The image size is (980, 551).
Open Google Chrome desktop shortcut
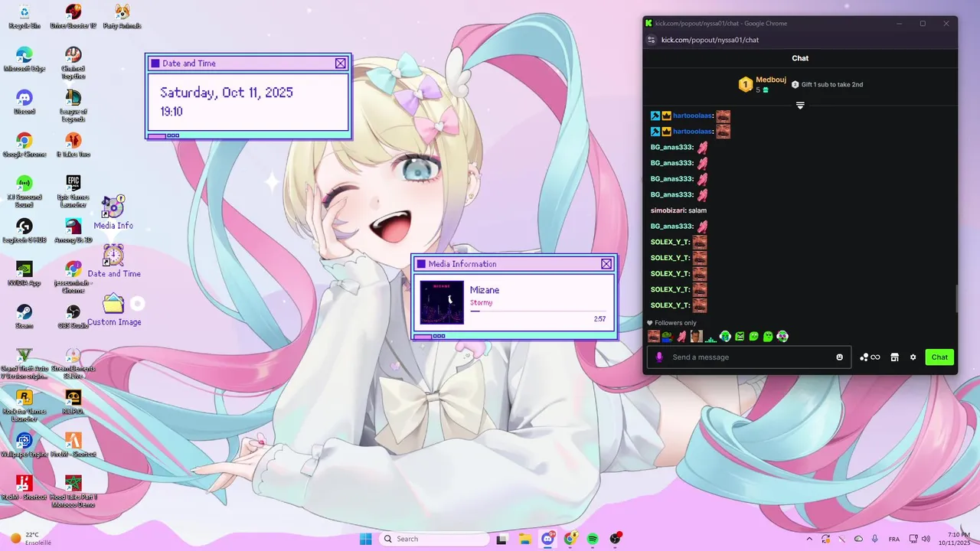[x=24, y=145]
